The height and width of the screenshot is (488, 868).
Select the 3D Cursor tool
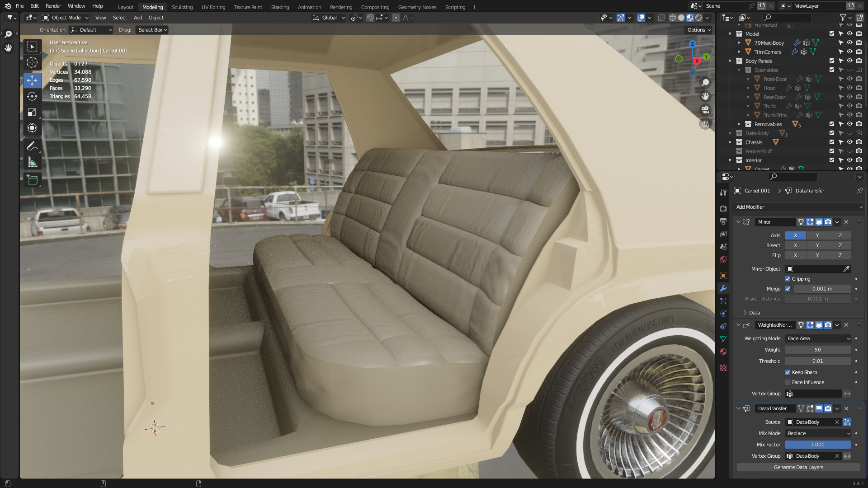coord(32,62)
